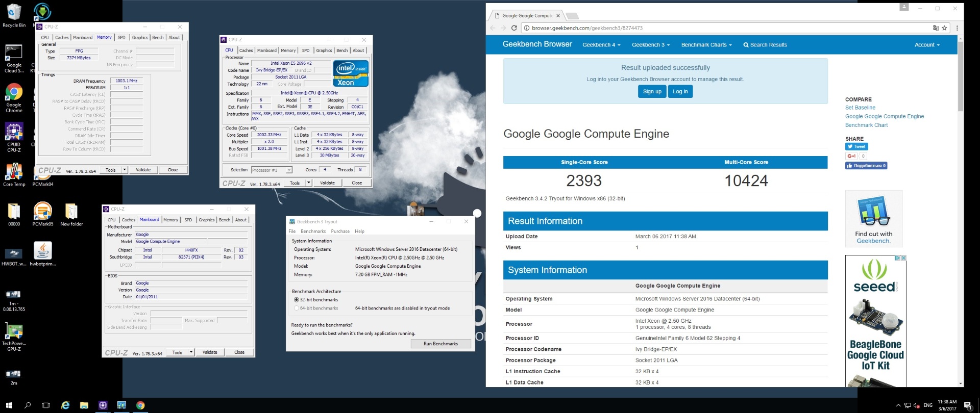Screen dimensions: 980x413
Task: Launch Internet Explorer from taskbar
Action: pyautogui.click(x=65, y=405)
